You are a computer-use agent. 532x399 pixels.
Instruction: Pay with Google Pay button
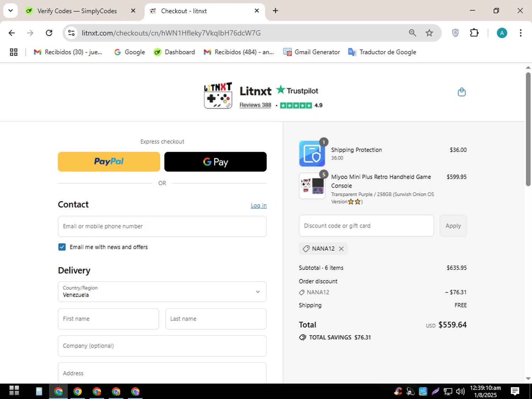[215, 162]
